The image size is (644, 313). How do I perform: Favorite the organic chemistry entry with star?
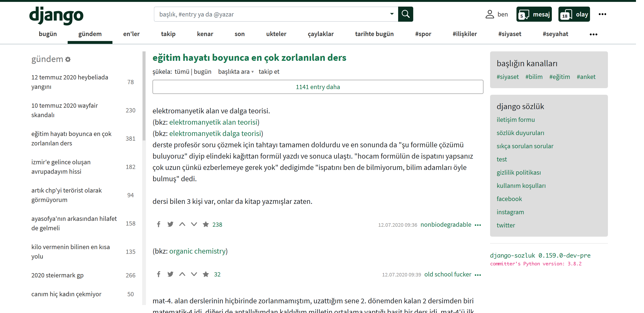206,274
